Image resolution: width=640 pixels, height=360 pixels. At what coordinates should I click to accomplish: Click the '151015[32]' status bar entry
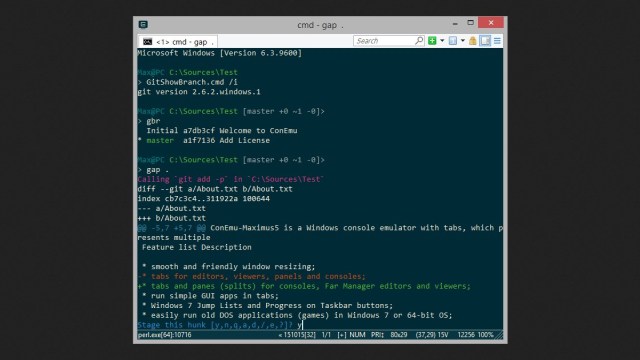pos(297,335)
